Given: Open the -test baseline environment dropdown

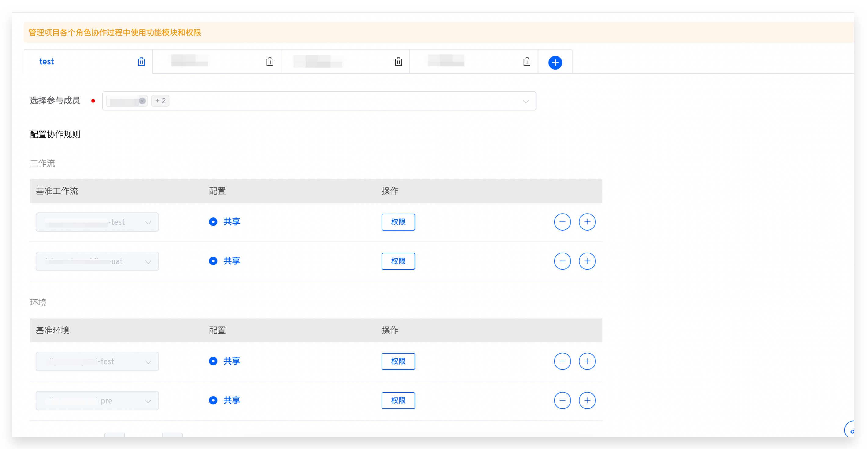Looking at the screenshot, I should click(97, 361).
